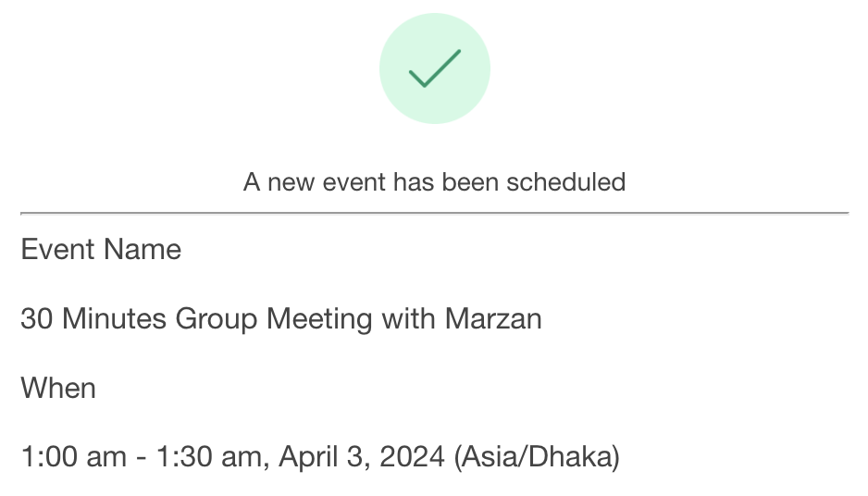Select the '30 Minutes Group Meeting with Marzan' title
This screenshot has width=868, height=496.
coord(281,319)
